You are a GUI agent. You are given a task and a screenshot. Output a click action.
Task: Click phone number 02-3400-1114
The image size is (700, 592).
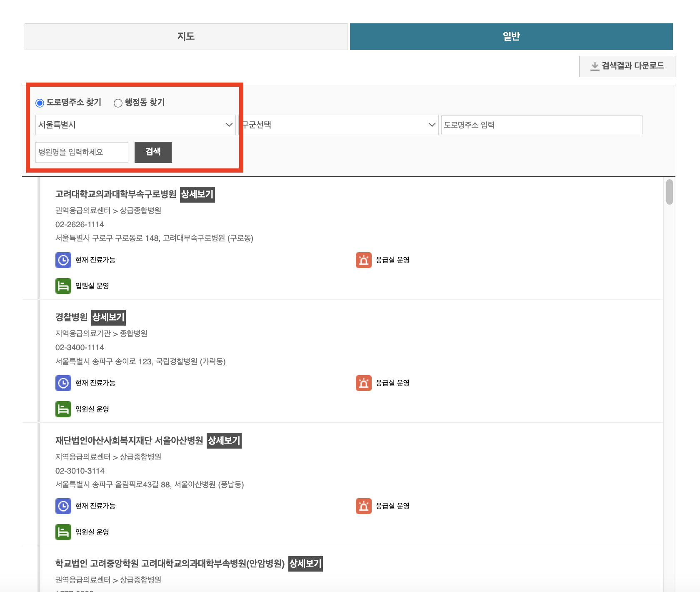[80, 348]
